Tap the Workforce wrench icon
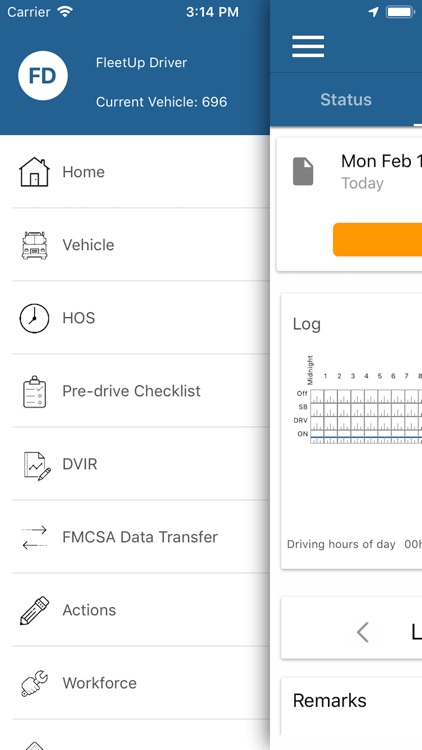 coord(34,684)
